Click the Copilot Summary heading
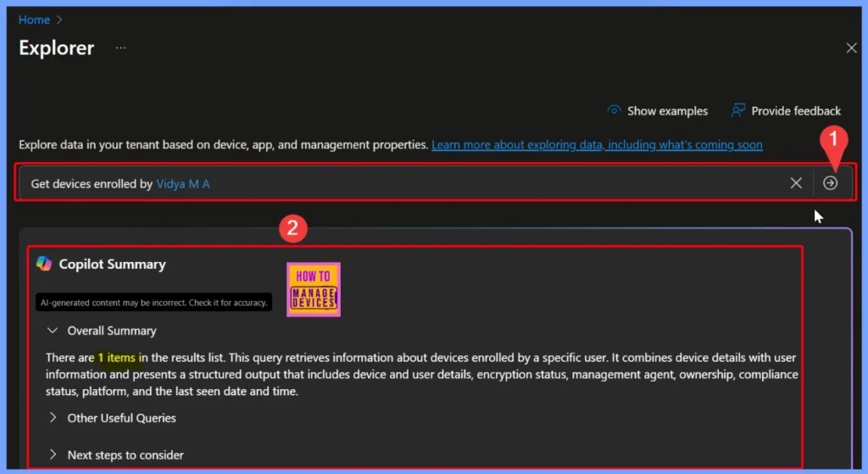868x474 pixels. 113,265
